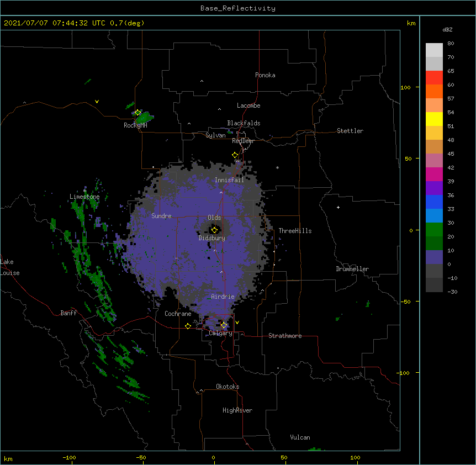Click the Limestone label
The width and height of the screenshot is (476, 465).
(84, 197)
